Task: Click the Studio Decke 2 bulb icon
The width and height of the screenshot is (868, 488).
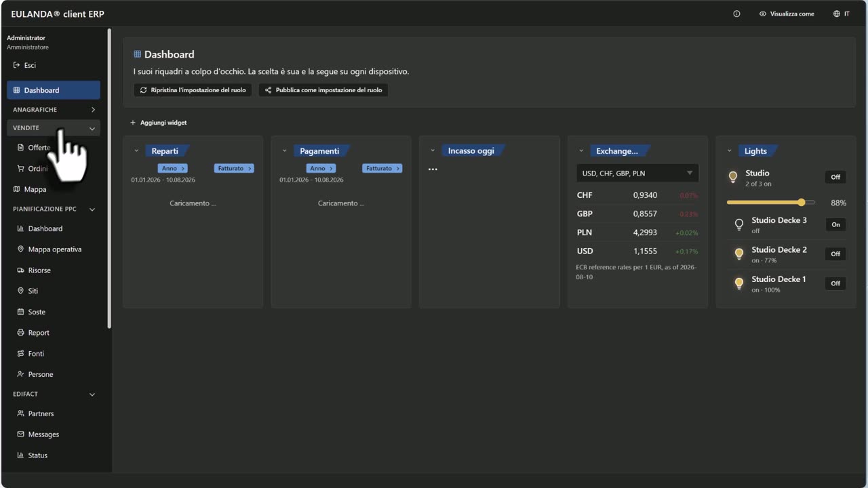Action: pos(739,254)
